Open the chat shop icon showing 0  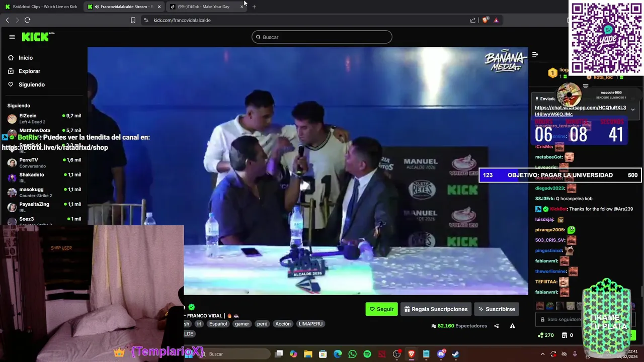pyautogui.click(x=567, y=335)
